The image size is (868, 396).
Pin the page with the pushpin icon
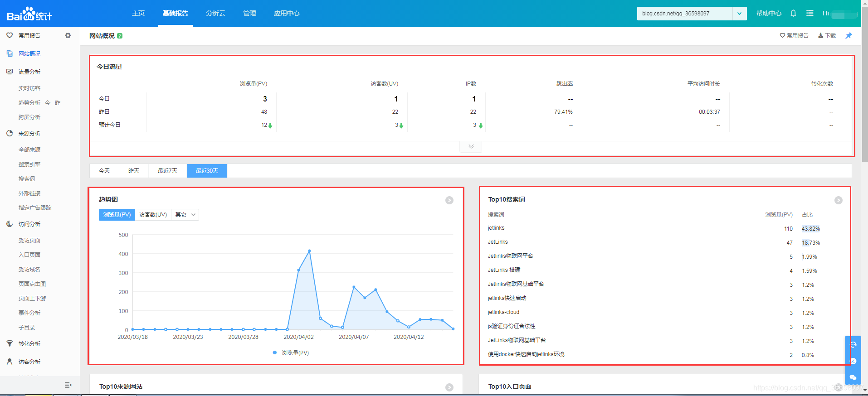pos(848,35)
